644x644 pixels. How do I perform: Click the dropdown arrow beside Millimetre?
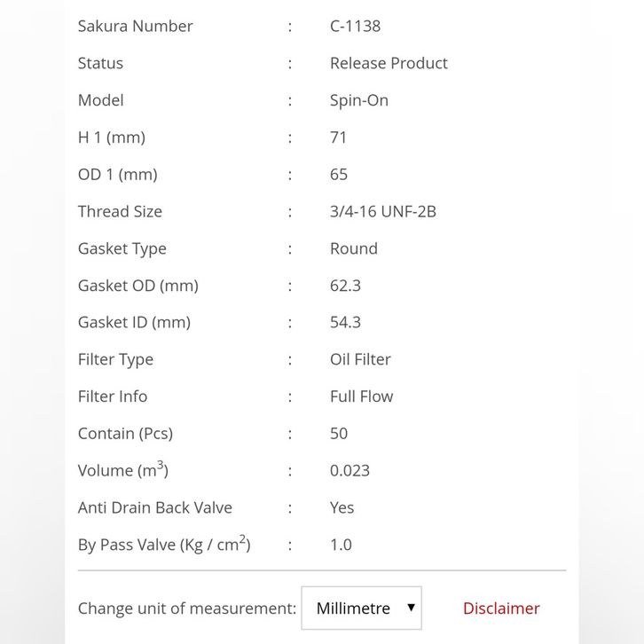(x=411, y=608)
